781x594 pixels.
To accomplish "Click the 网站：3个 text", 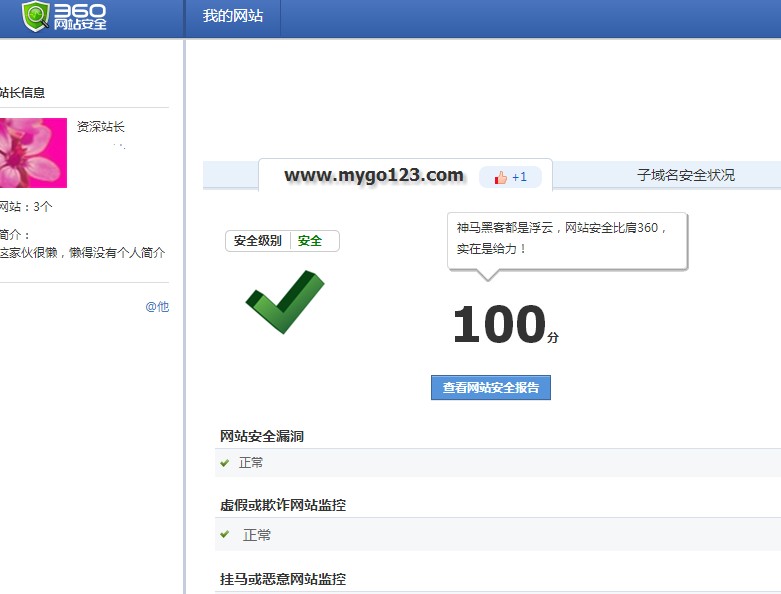I will (x=26, y=206).
